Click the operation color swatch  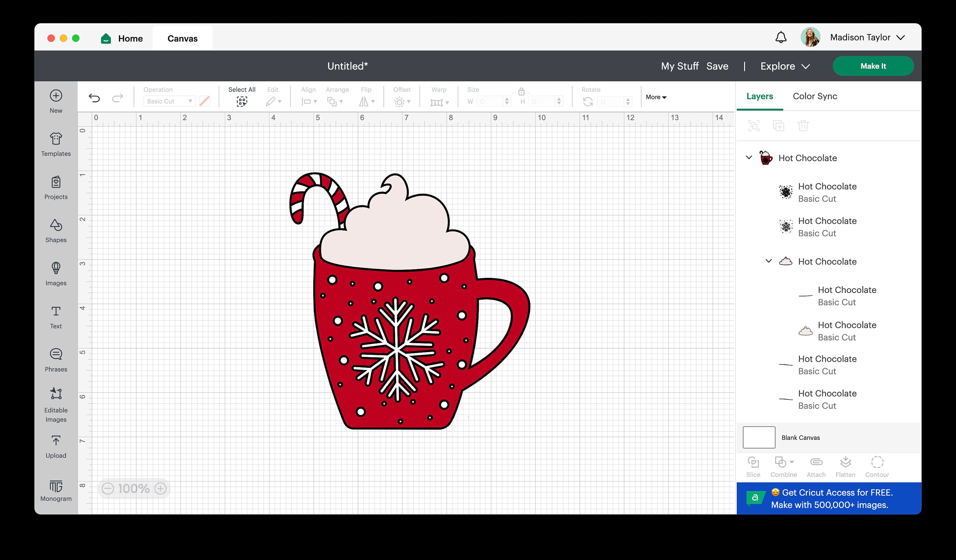(205, 101)
